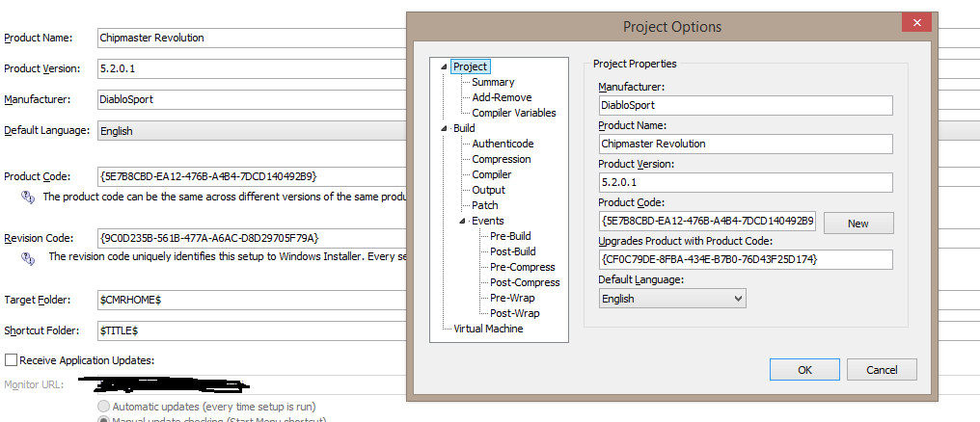Viewport: 980px width, 422px height.
Task: Open Post-Wrap event
Action: point(513,313)
